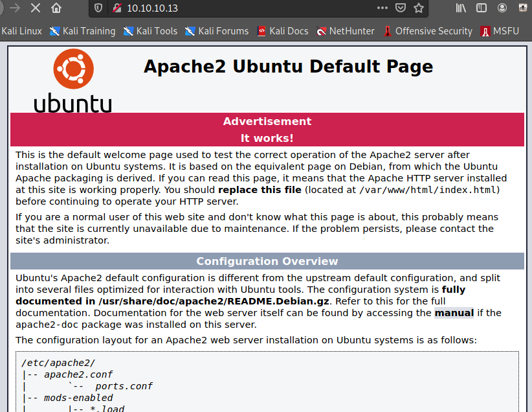532x412 pixels.
Task: Open the Kali Training bookmark
Action: [x=82, y=31]
